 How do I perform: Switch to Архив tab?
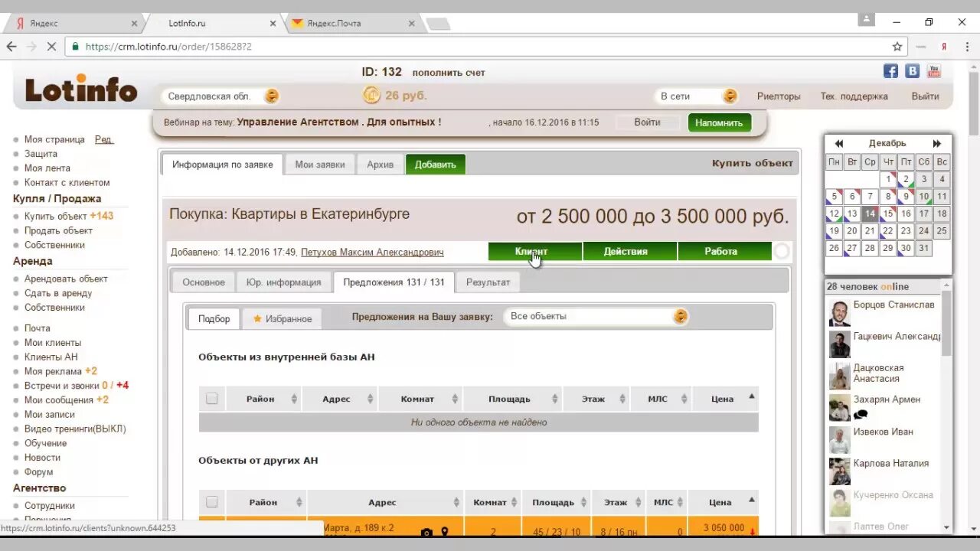(380, 164)
